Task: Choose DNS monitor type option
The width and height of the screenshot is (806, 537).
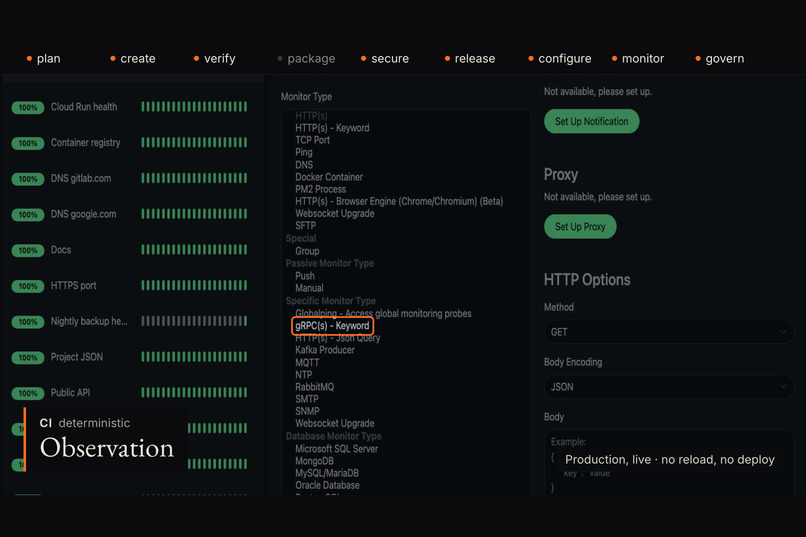Action: coord(304,165)
